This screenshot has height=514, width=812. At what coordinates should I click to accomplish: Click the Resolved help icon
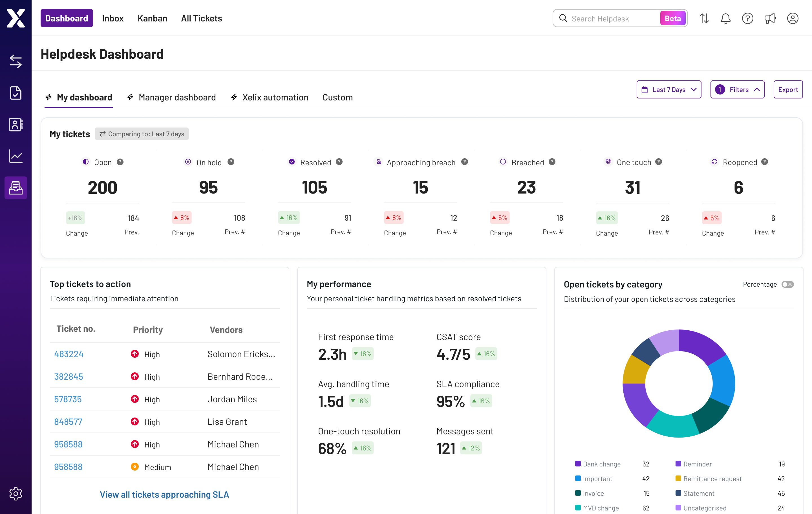coord(339,162)
